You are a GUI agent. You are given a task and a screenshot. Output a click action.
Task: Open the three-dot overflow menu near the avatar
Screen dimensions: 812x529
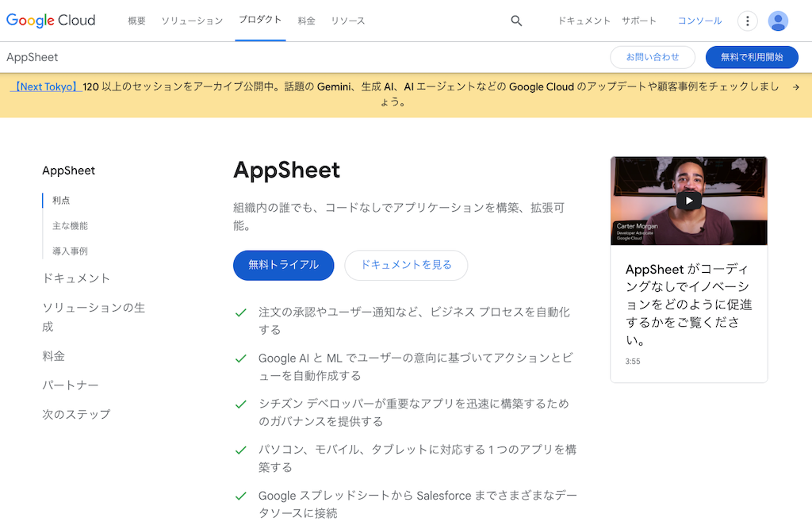point(747,21)
